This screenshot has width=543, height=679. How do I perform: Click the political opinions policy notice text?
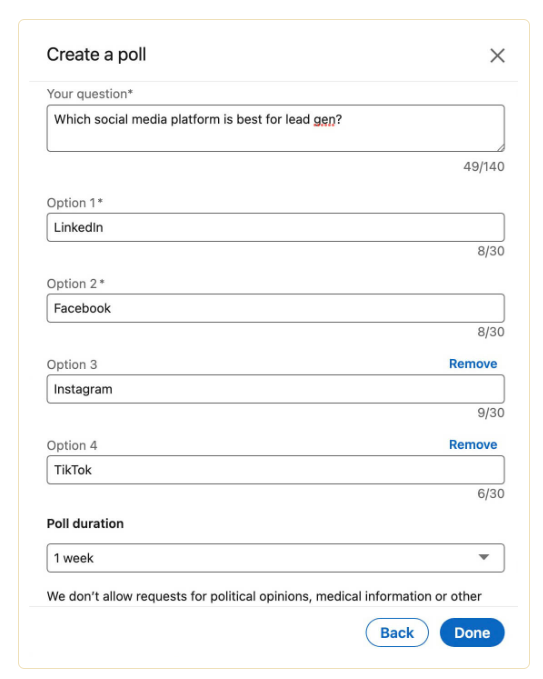click(264, 597)
